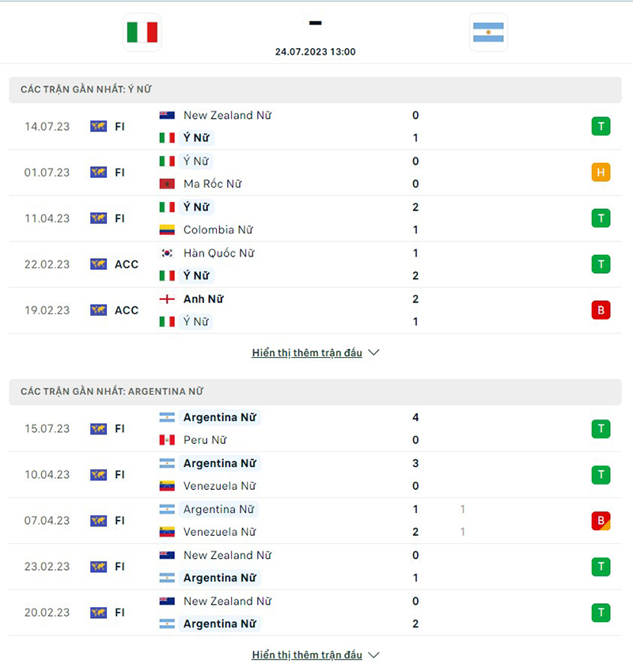Click the orange H draw badge for 01.07.23
The width and height of the screenshot is (633, 672).
601,173
